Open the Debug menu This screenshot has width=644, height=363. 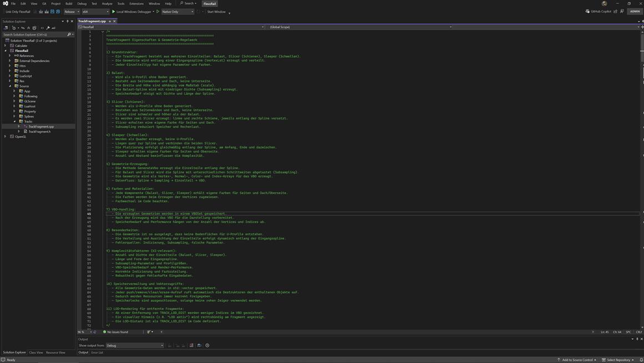click(82, 3)
